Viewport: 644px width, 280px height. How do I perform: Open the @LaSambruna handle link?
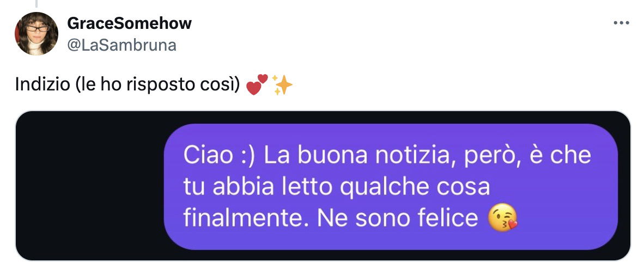[x=121, y=45]
